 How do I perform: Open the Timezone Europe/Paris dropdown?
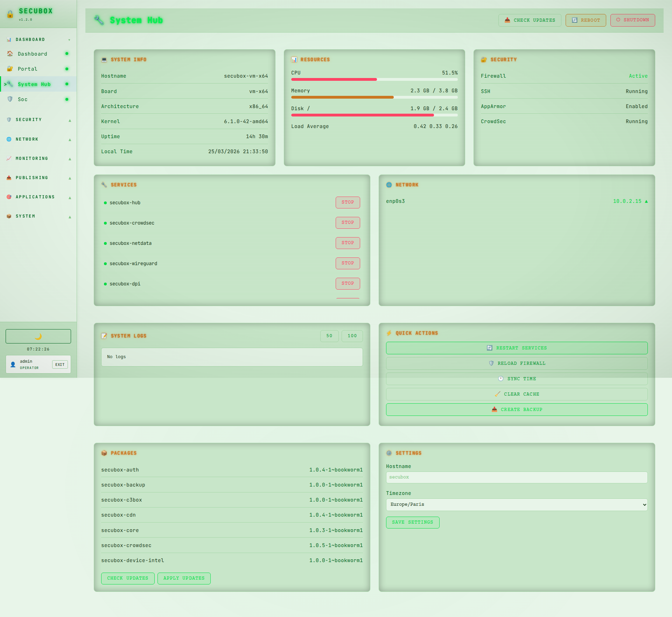point(517,504)
